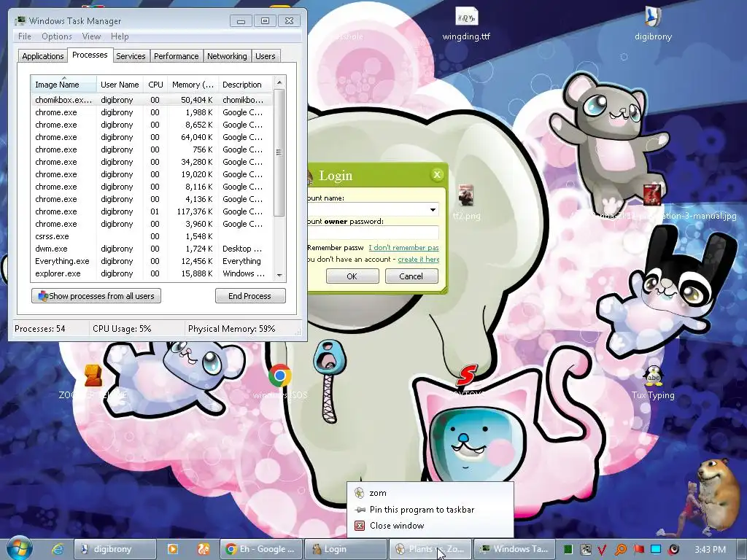The height and width of the screenshot is (560, 747).
Task: Click the 'I don't remember' password link
Action: 403,248
